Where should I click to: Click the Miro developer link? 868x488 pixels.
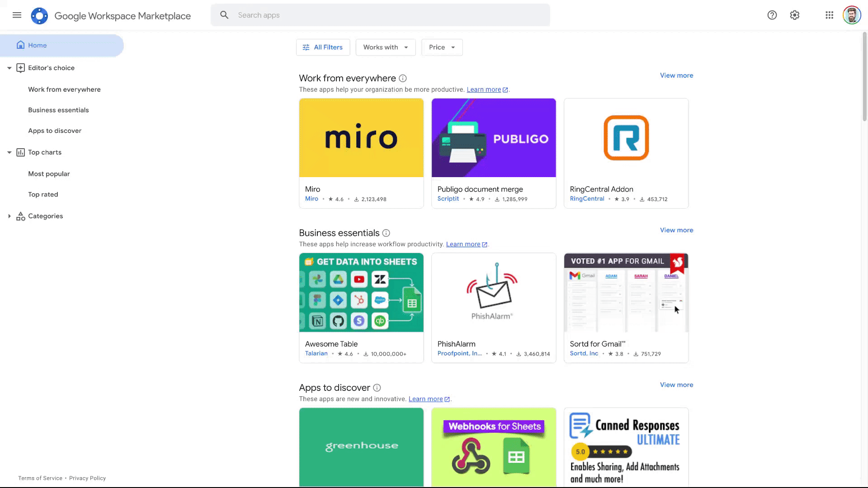click(x=311, y=199)
